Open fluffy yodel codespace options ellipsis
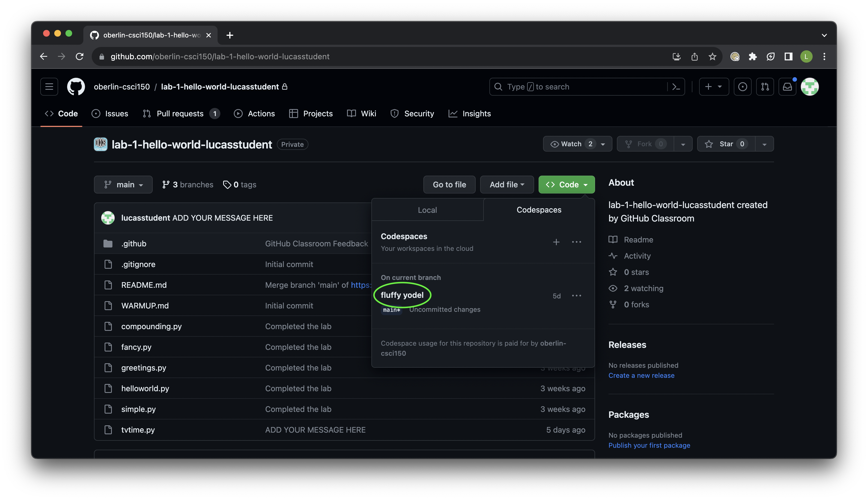868x500 pixels. tap(577, 296)
